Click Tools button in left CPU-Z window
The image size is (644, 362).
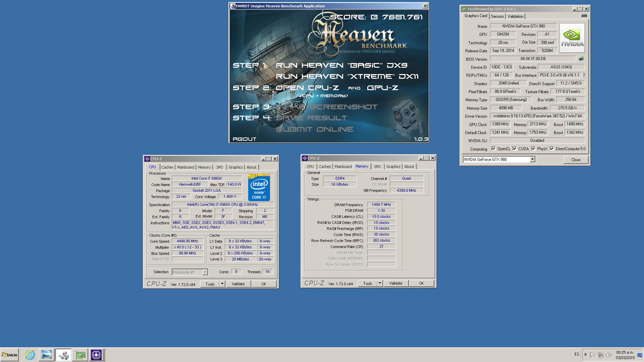210,284
